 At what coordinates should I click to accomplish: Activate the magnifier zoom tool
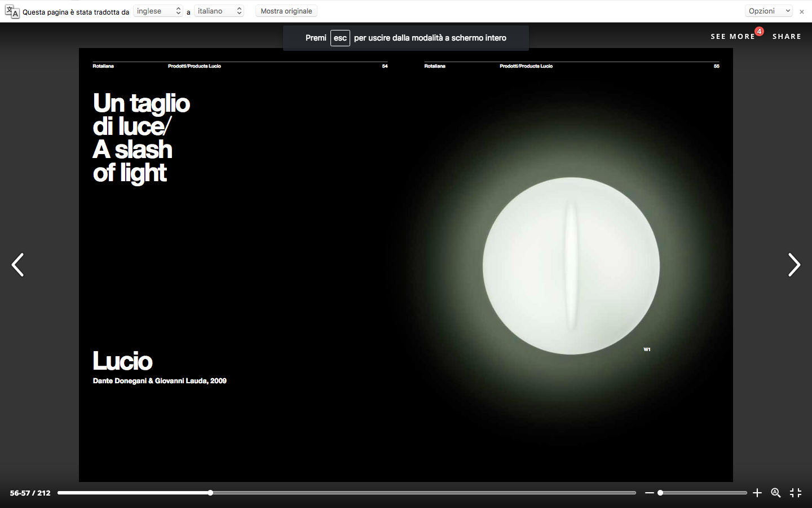coord(776,493)
